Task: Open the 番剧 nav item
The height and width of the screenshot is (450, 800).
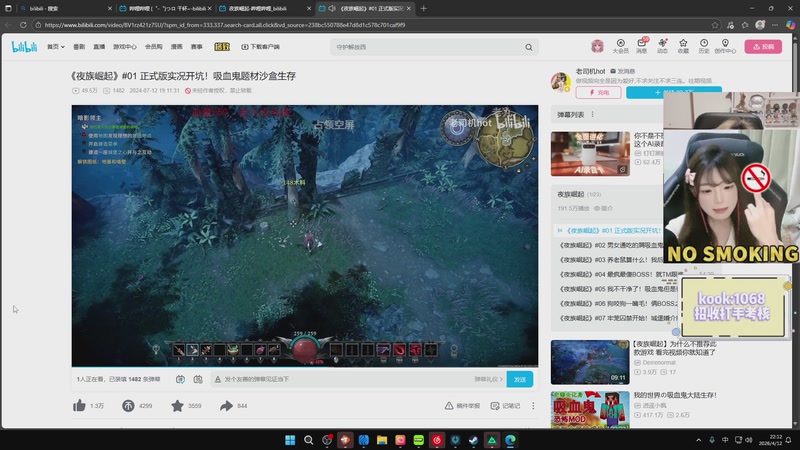Action: point(79,47)
